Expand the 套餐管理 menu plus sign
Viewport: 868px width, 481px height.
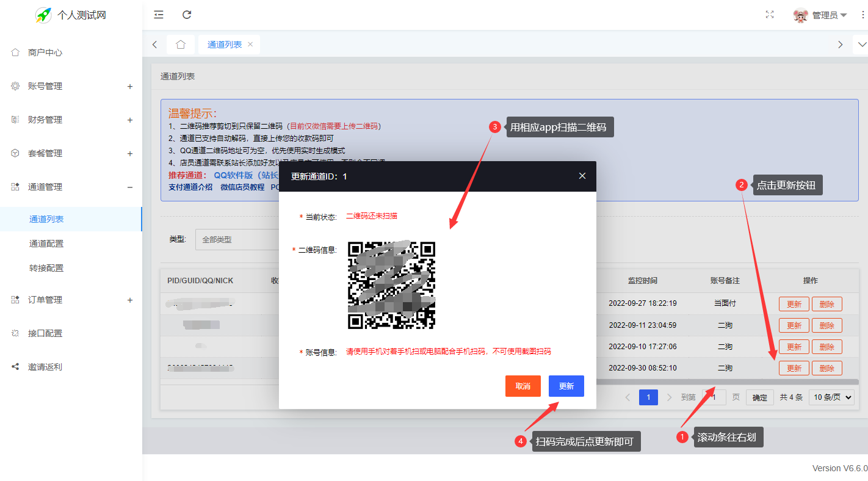(x=130, y=154)
